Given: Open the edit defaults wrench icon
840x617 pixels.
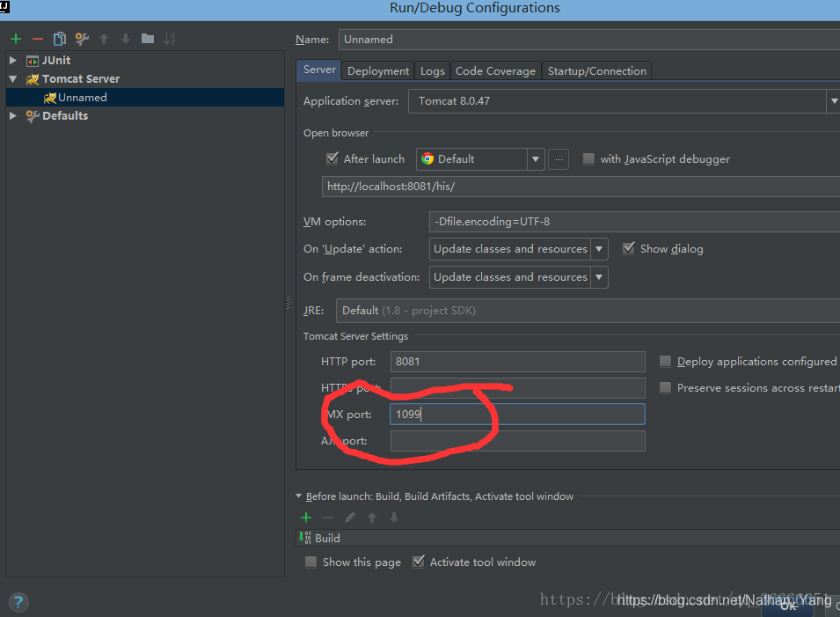Looking at the screenshot, I should (82, 39).
